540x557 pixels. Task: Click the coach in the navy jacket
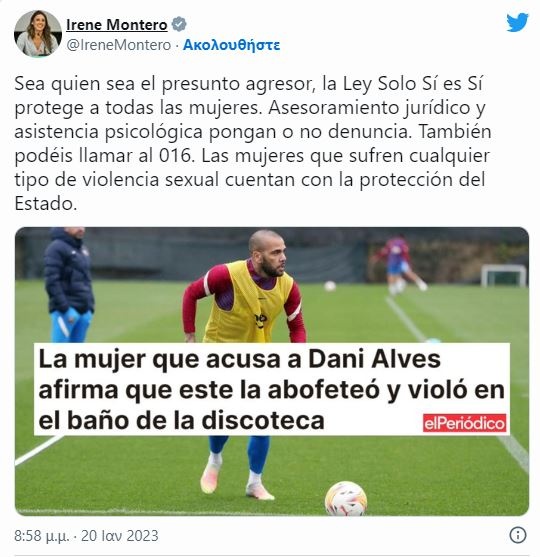[69, 285]
